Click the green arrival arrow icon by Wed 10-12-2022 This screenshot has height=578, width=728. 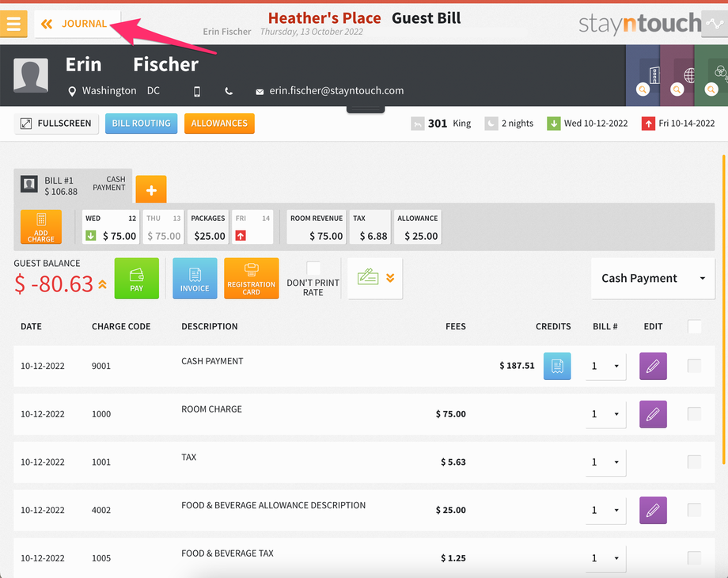tap(553, 124)
